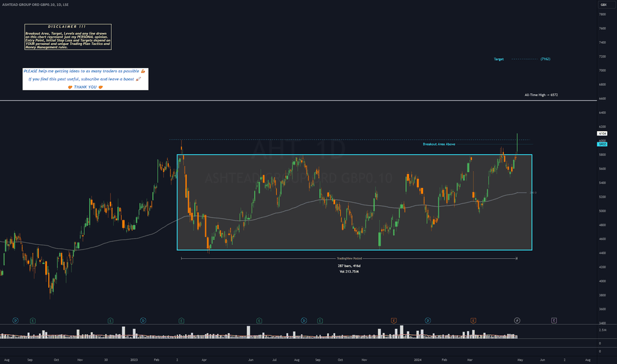The width and height of the screenshot is (617, 364).
Task: Open the dividend marker near January 2024
Action: pyautogui.click(x=428, y=321)
